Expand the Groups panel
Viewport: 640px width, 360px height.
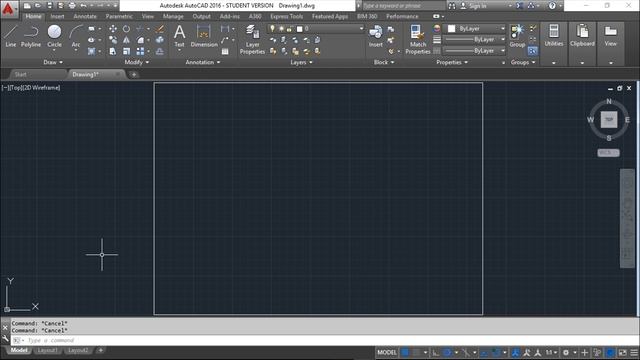(523, 62)
